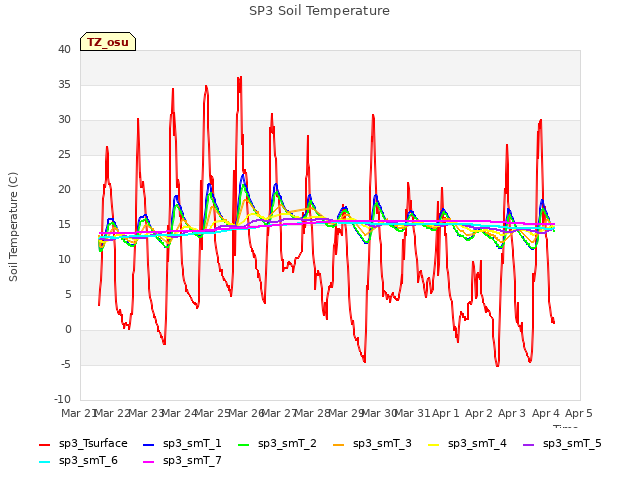The width and height of the screenshot is (640, 480).
Task: Click the lowest red trough near Apr 3
Action: 497,366
